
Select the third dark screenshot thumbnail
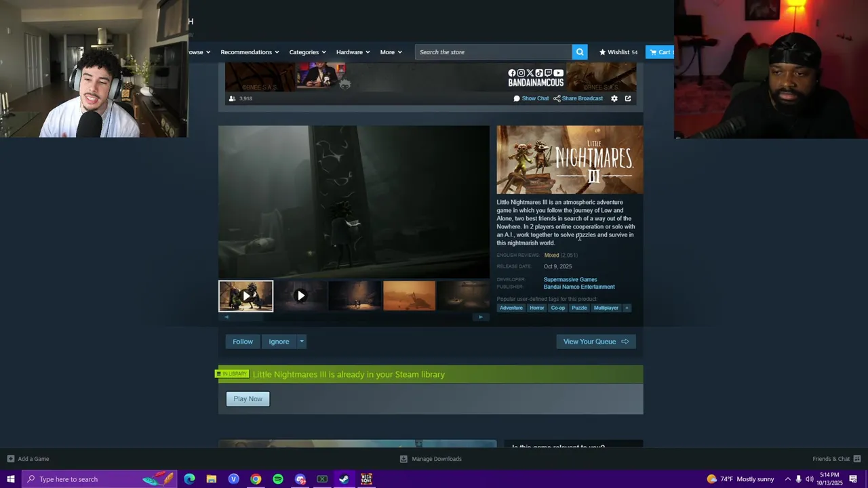click(355, 296)
